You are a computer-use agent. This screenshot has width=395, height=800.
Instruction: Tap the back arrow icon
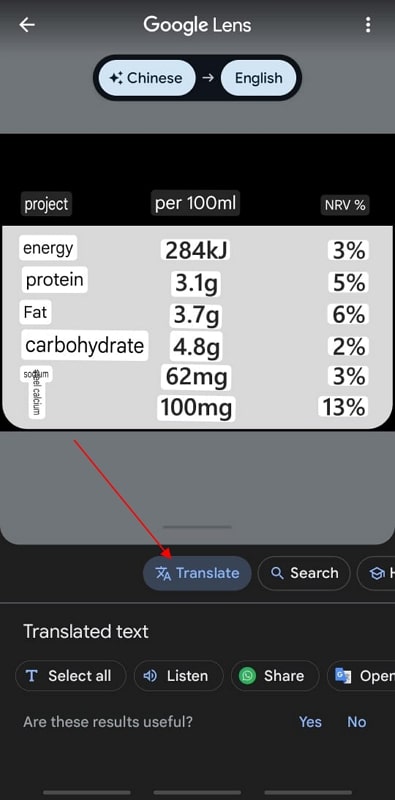coord(27,25)
